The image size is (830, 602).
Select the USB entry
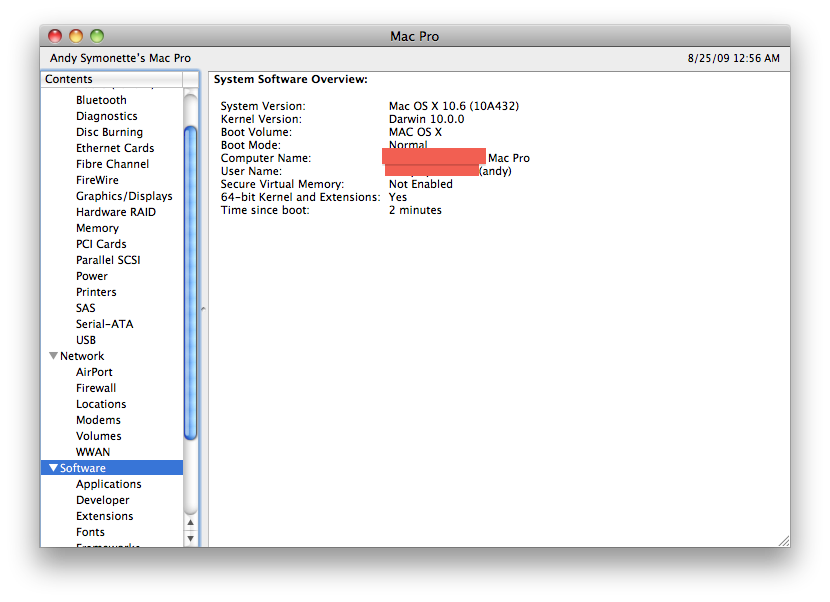(x=86, y=340)
